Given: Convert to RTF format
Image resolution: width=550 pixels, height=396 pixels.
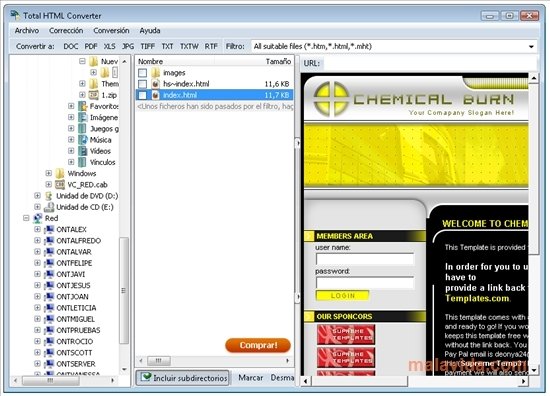Looking at the screenshot, I should [211, 46].
